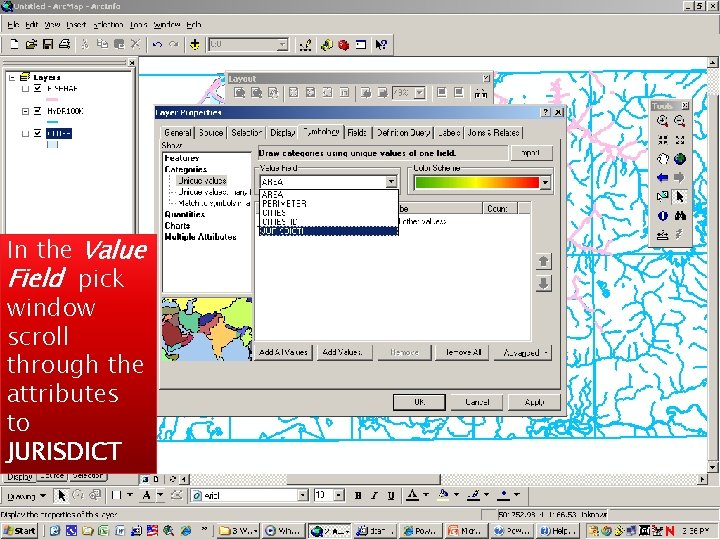Open the File menu
This screenshot has height=540, width=720.
coord(13,25)
